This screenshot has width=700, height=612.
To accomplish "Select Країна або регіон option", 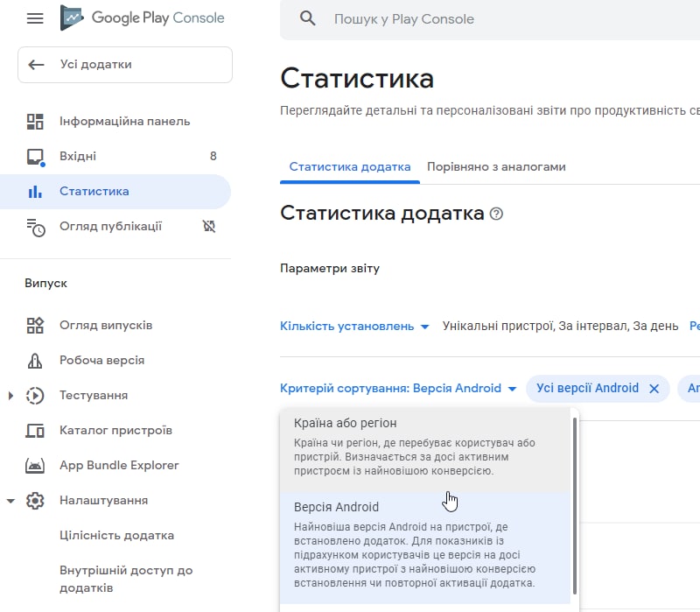I will tap(425, 449).
